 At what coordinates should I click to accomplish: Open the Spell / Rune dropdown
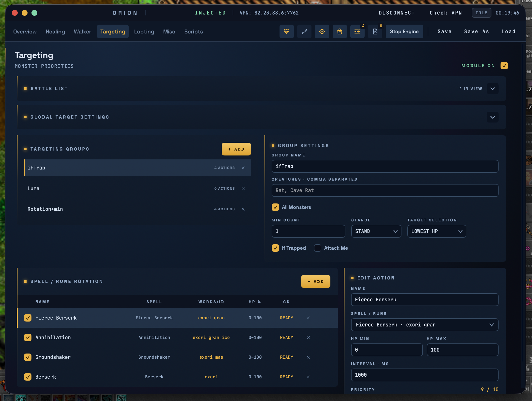(425, 325)
